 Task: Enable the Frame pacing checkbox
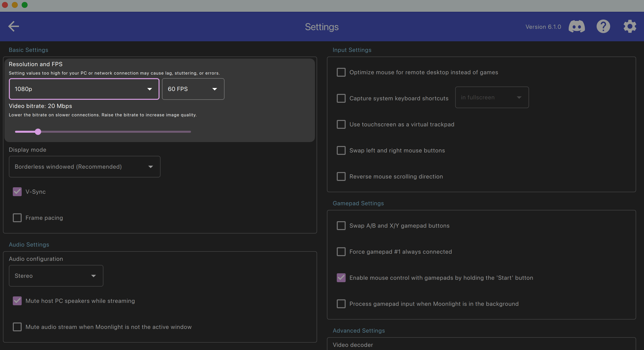pyautogui.click(x=17, y=218)
